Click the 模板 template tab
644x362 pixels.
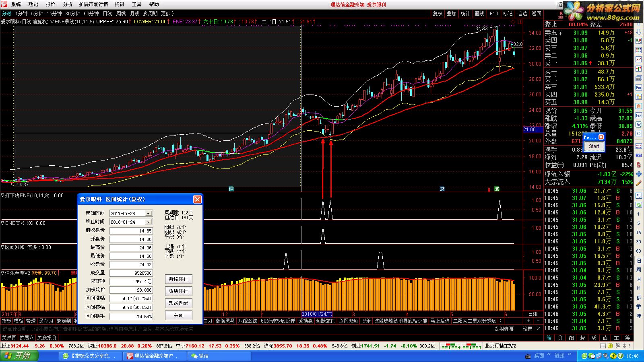pos(19,321)
